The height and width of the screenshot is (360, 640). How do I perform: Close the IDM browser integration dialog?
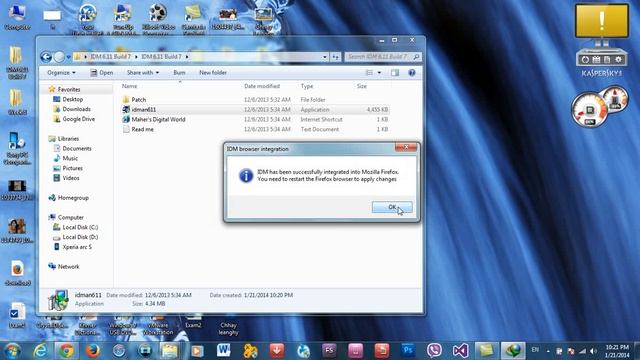[x=406, y=147]
